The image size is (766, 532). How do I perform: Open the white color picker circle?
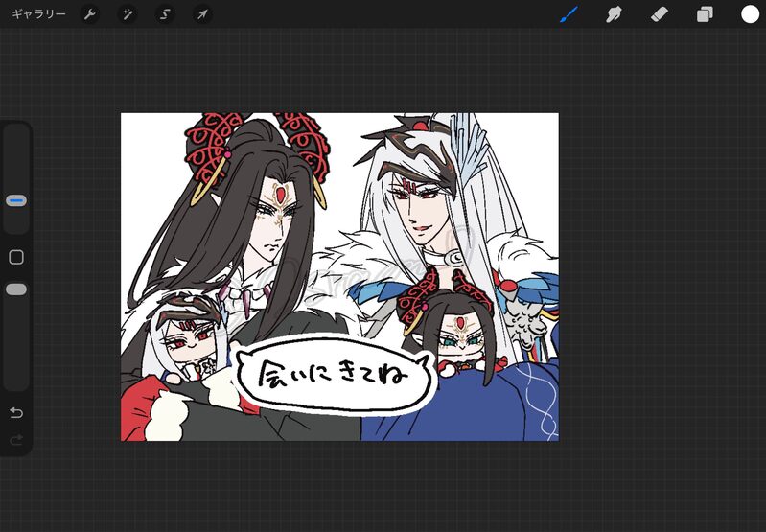tap(750, 14)
